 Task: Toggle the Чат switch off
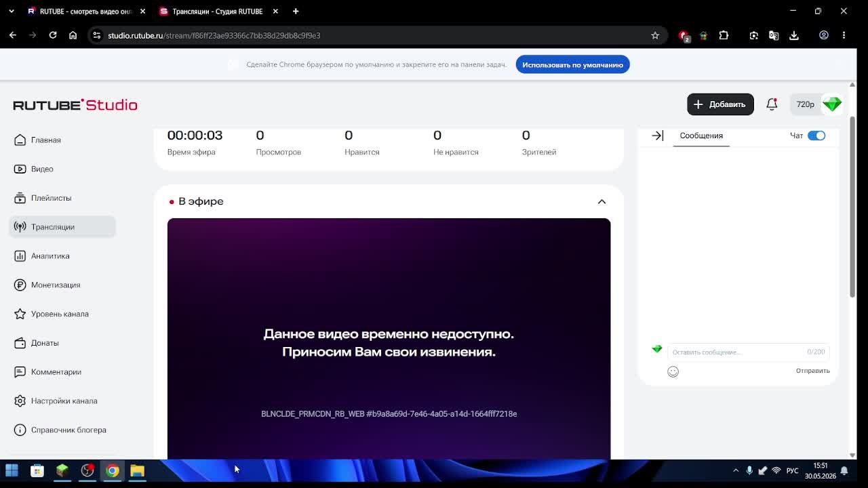(x=816, y=136)
